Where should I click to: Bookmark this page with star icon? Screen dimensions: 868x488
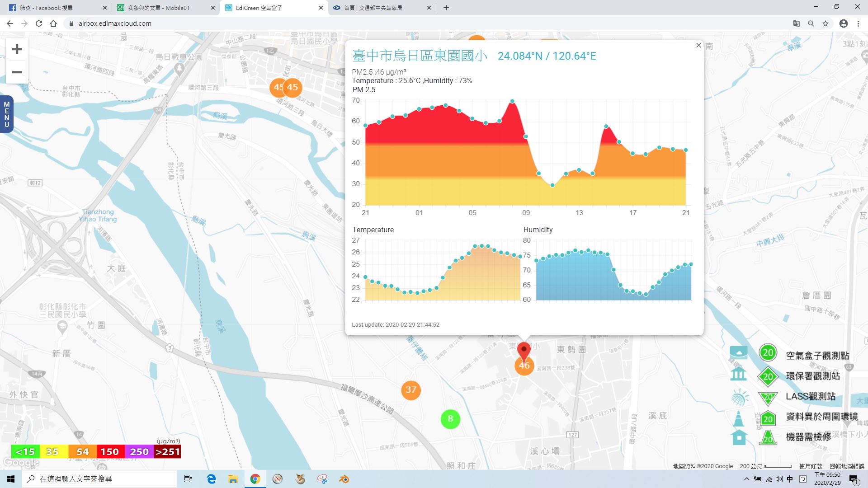[826, 23]
